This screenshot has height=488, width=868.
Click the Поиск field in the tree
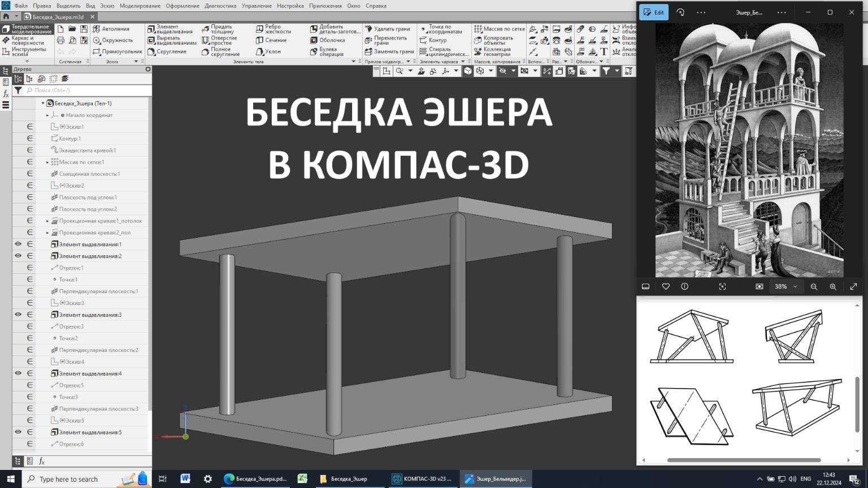click(x=88, y=90)
